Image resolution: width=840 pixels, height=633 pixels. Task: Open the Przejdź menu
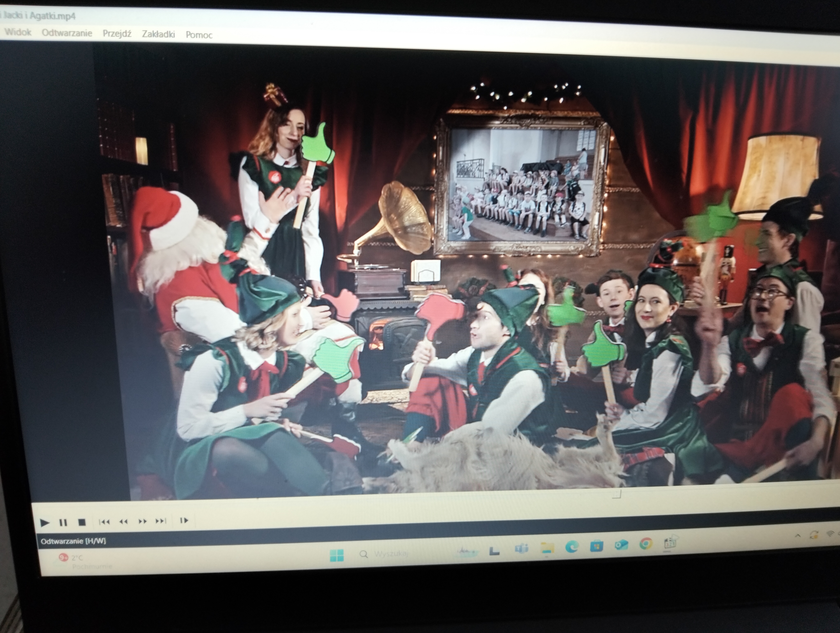pyautogui.click(x=117, y=33)
